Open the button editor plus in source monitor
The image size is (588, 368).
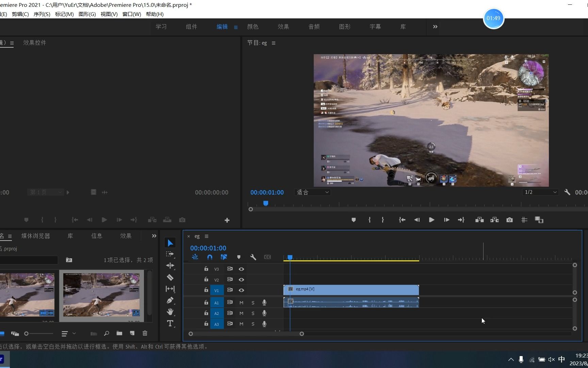(227, 220)
